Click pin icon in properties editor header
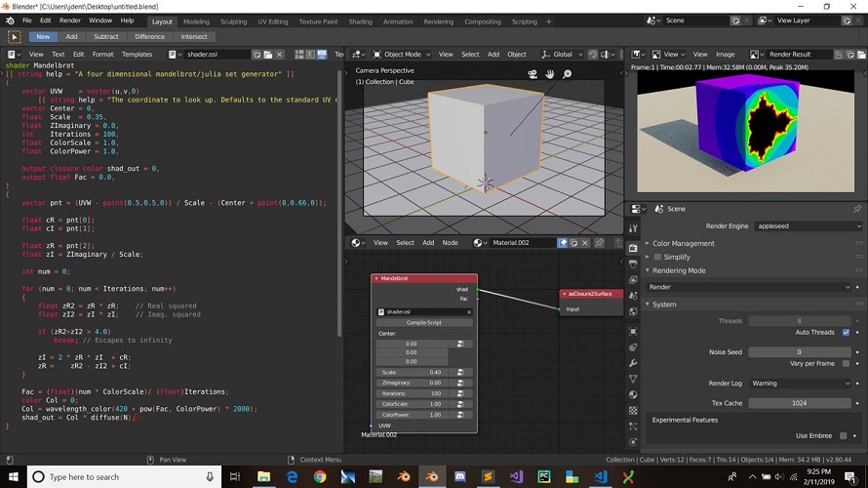The image size is (868, 488). [x=857, y=209]
